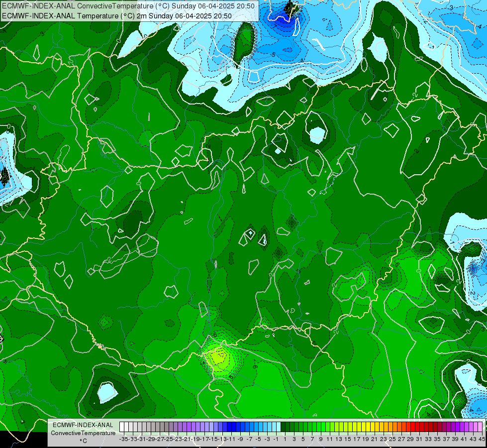
Task: Click the 45 value on the legend scale
Action: (x=482, y=439)
